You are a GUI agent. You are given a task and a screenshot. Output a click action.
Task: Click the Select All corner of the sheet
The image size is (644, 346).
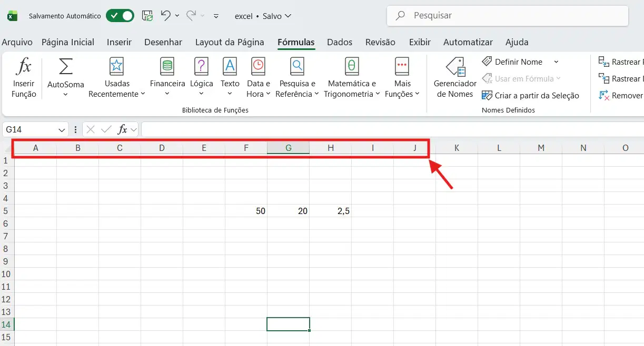7,148
